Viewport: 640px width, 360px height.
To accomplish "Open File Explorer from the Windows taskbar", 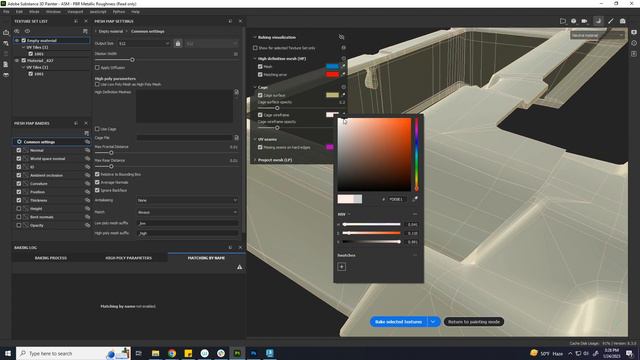I will [156, 353].
